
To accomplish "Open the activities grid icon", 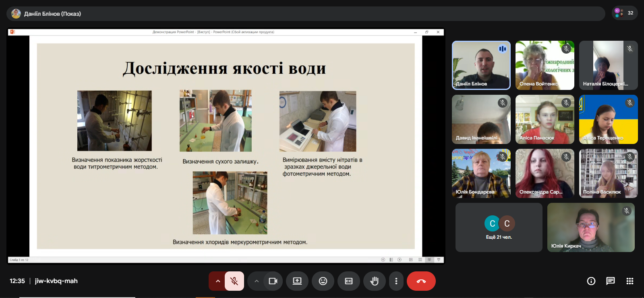I will point(630,281).
